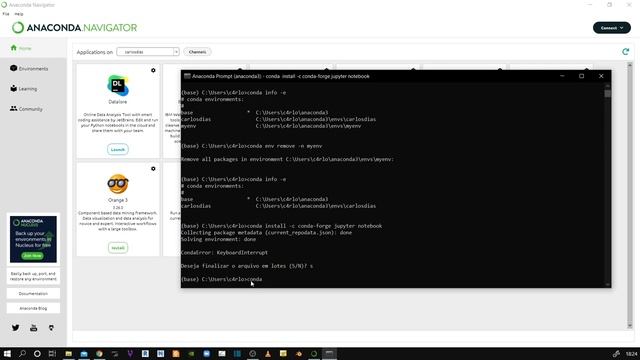Click the Channels button

click(x=198, y=52)
